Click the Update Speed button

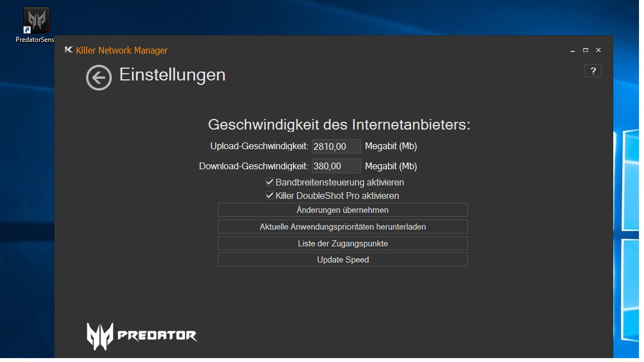[x=343, y=260]
